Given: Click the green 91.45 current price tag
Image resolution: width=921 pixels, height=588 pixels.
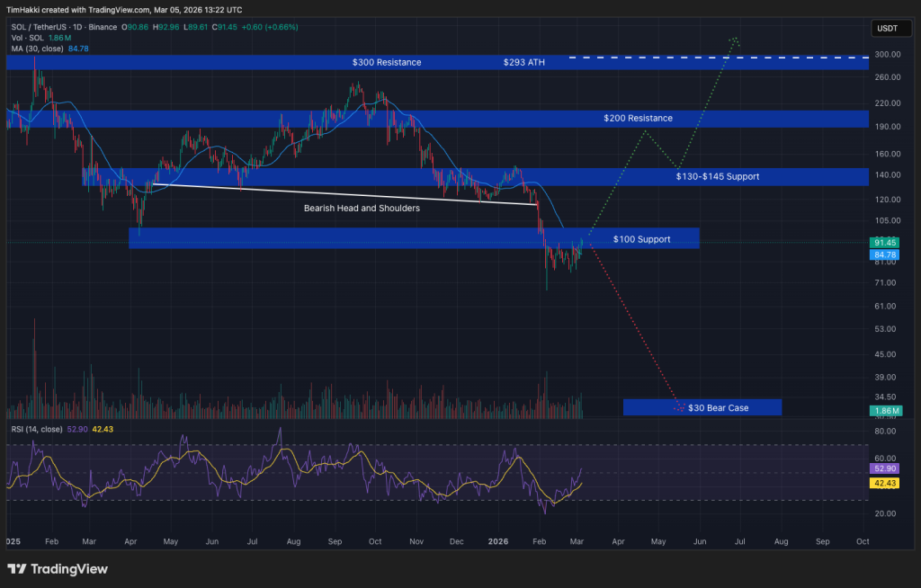Looking at the screenshot, I should coord(885,243).
